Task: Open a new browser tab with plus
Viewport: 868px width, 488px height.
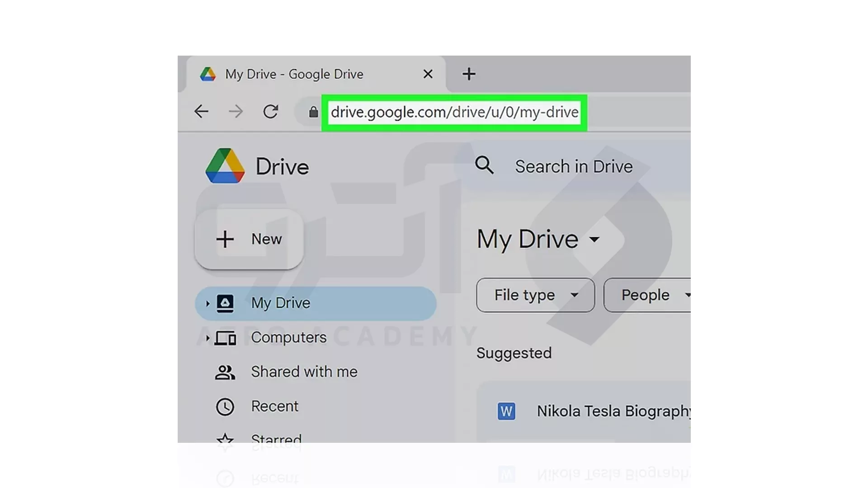Action: [x=469, y=74]
